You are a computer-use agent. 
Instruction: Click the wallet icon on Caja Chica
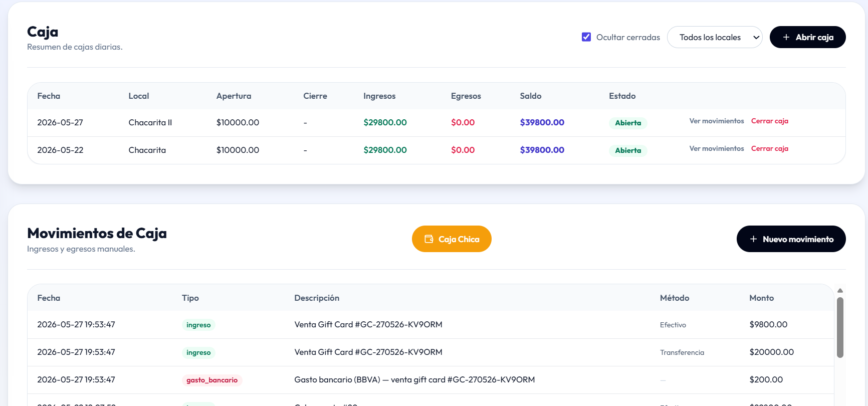[429, 239]
